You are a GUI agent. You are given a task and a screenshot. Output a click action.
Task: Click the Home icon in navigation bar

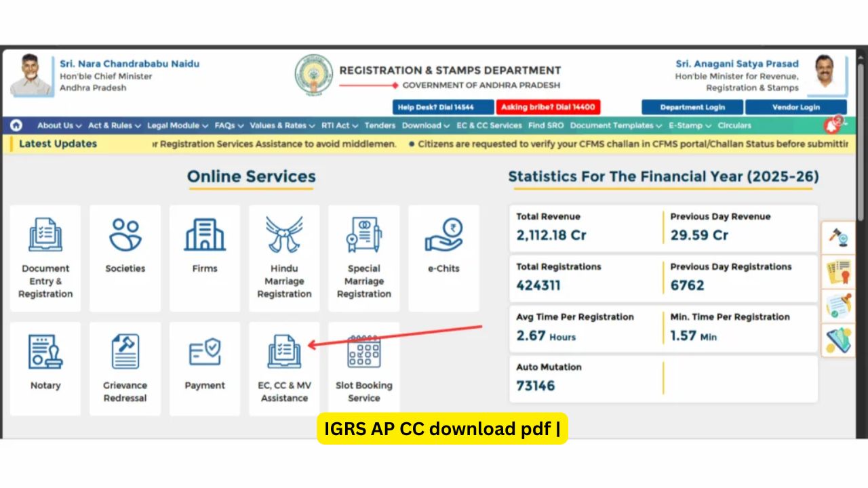(16, 125)
